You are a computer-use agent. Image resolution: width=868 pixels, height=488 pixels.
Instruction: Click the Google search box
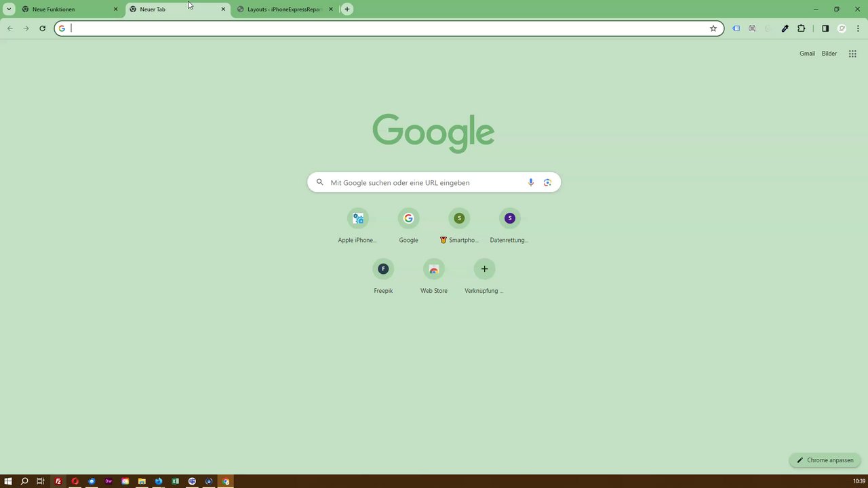tap(434, 182)
